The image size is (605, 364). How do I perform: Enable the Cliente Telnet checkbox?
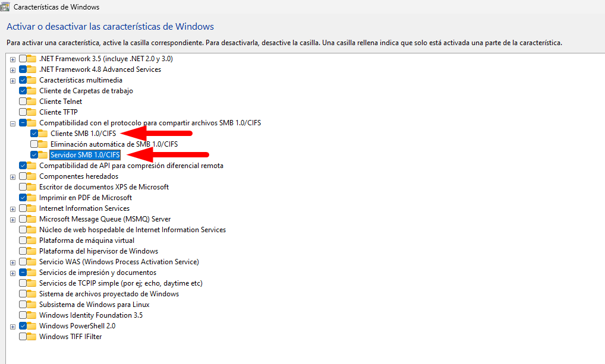click(23, 102)
